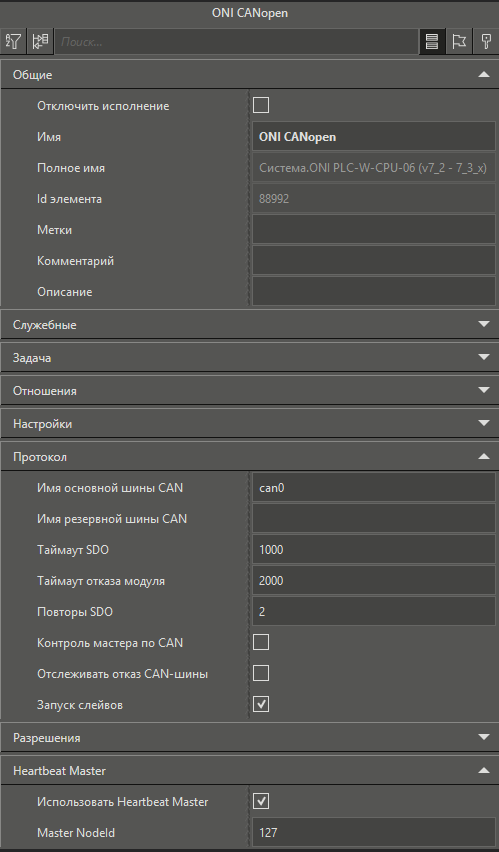Edit the Имя field value ONI CANopen
Image resolution: width=499 pixels, height=852 pixels.
point(373,136)
